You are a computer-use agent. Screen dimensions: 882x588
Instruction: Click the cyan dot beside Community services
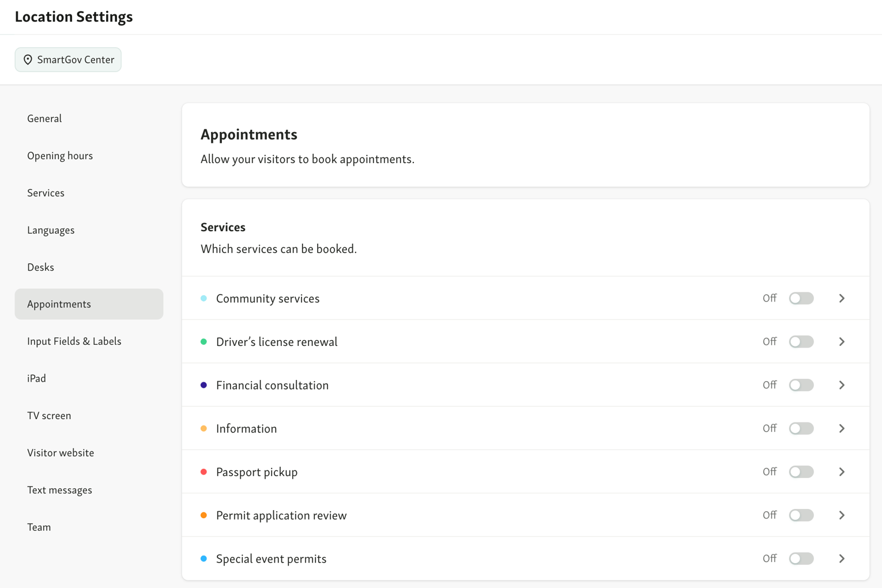(x=203, y=298)
